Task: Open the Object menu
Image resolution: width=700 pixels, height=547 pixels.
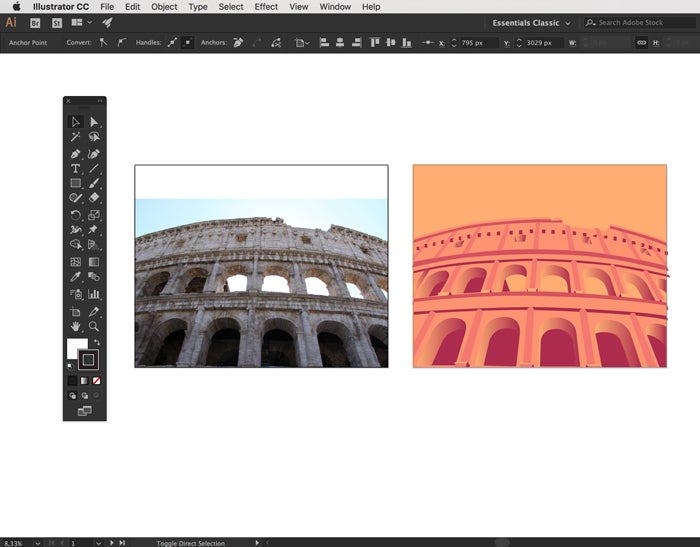Action: coord(164,7)
